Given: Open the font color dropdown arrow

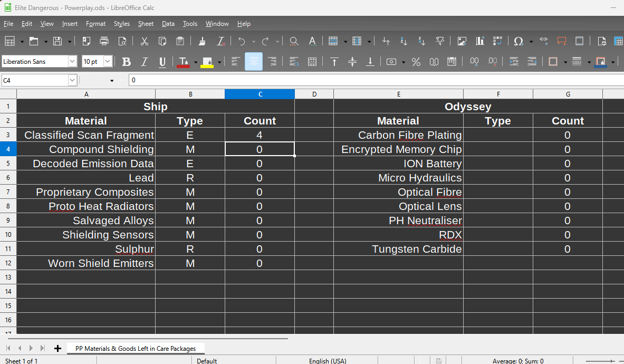Looking at the screenshot, I should [195, 62].
